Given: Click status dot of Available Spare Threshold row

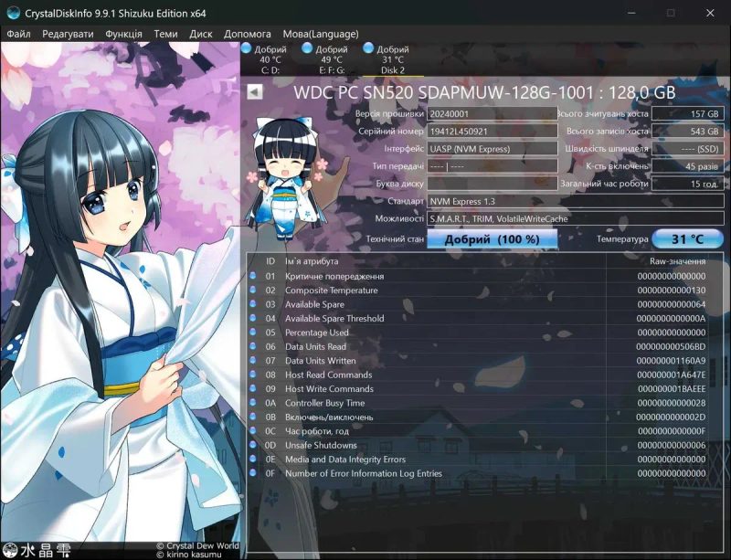Looking at the screenshot, I should pyautogui.click(x=253, y=318).
